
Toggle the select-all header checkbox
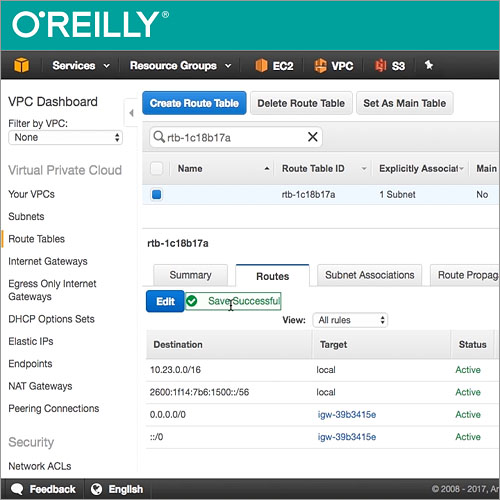(x=156, y=168)
